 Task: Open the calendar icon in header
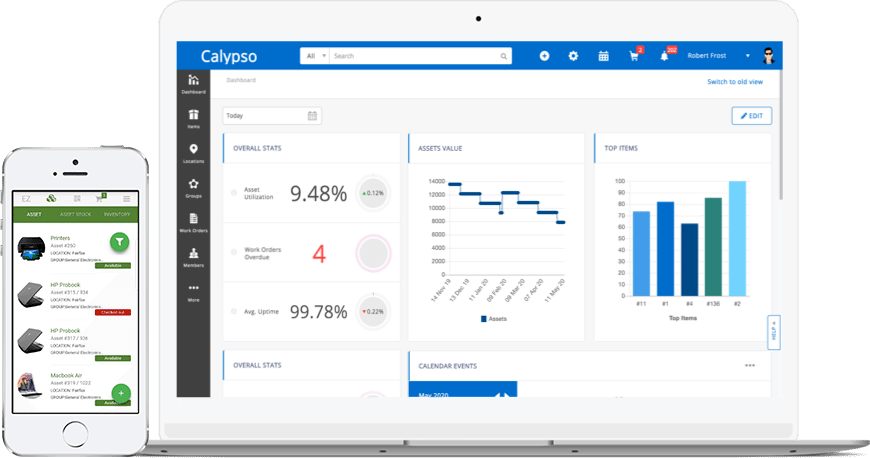click(604, 56)
